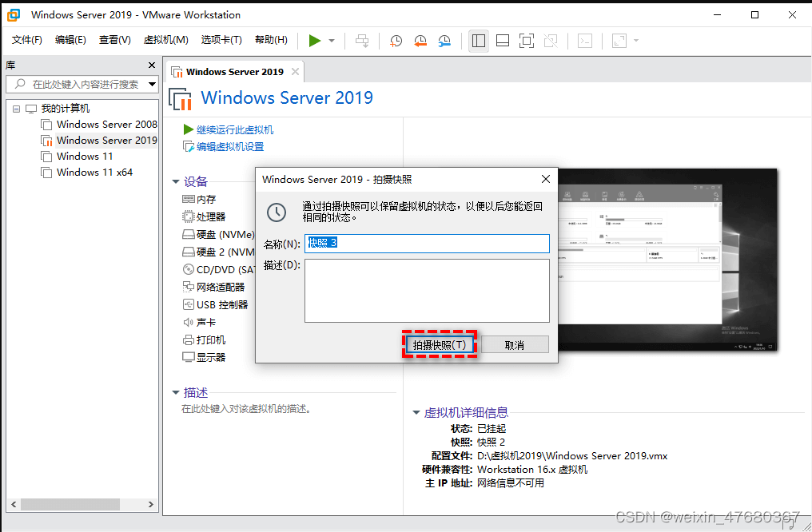Collapse the 描述 section

[x=176, y=393]
